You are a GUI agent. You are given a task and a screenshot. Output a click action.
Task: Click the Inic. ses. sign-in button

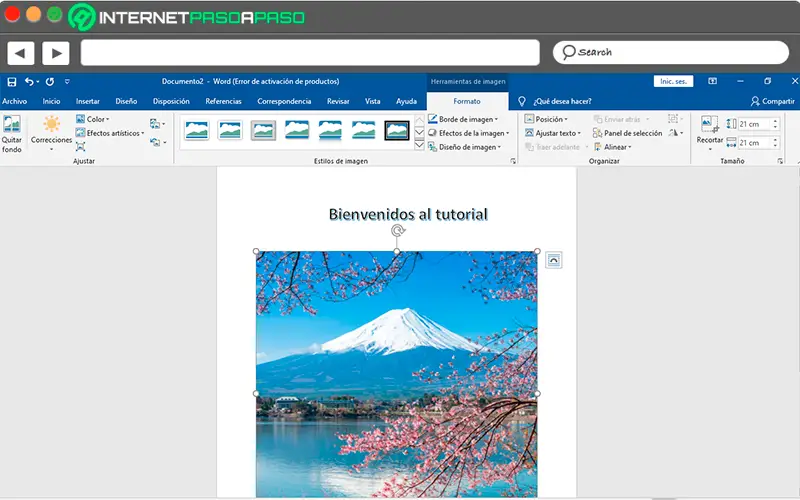[x=673, y=81]
